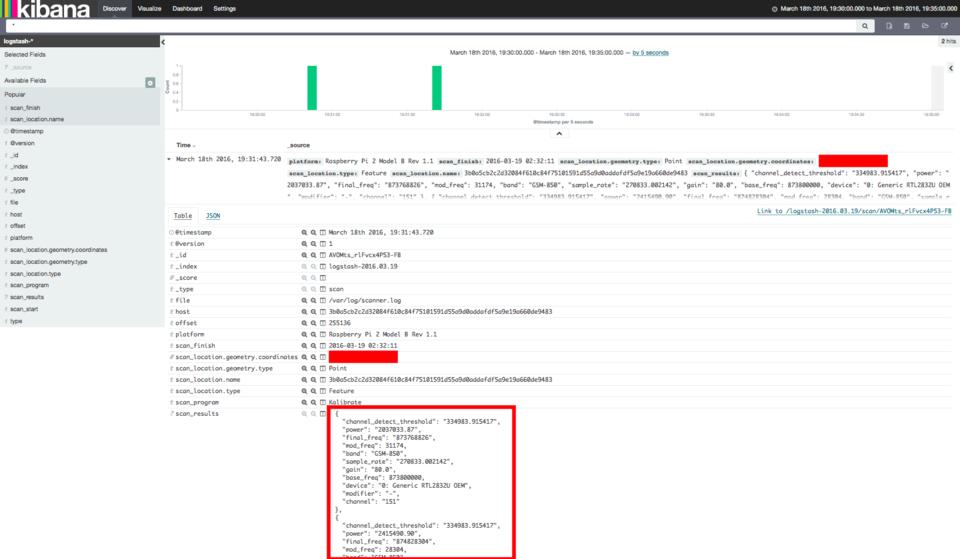Toggle table column for @timestamp field

click(322, 232)
